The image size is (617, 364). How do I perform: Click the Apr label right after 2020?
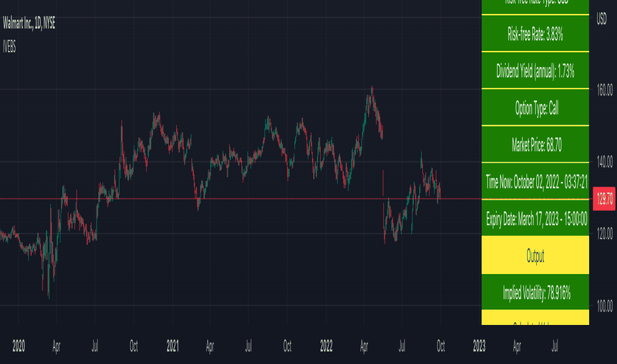coord(56,346)
